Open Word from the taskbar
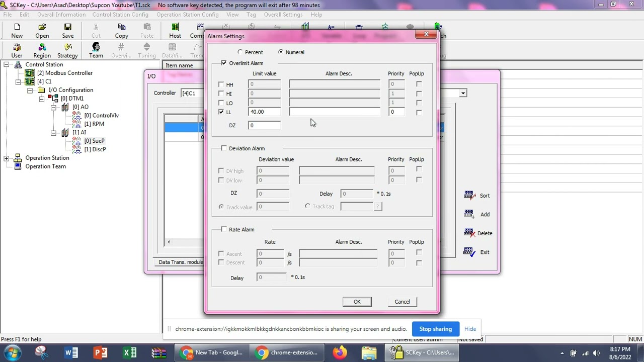 71,353
